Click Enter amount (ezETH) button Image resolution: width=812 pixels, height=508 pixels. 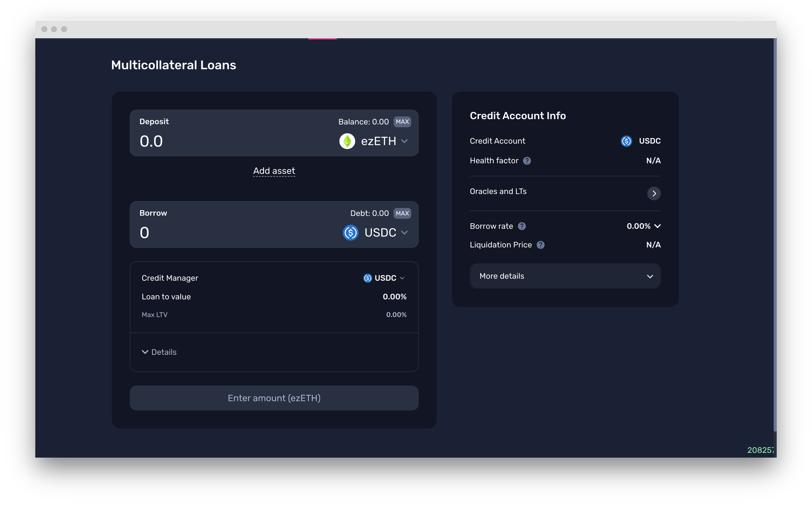coord(274,398)
